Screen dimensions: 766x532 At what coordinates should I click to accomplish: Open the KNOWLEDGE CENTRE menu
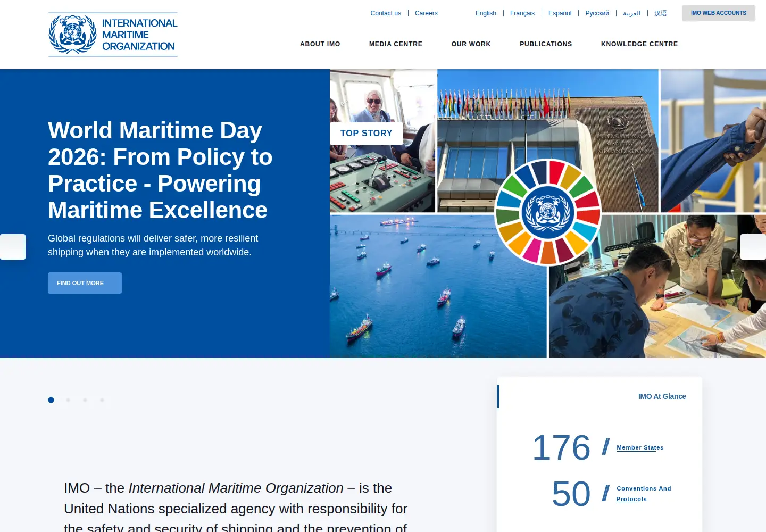pyautogui.click(x=639, y=44)
